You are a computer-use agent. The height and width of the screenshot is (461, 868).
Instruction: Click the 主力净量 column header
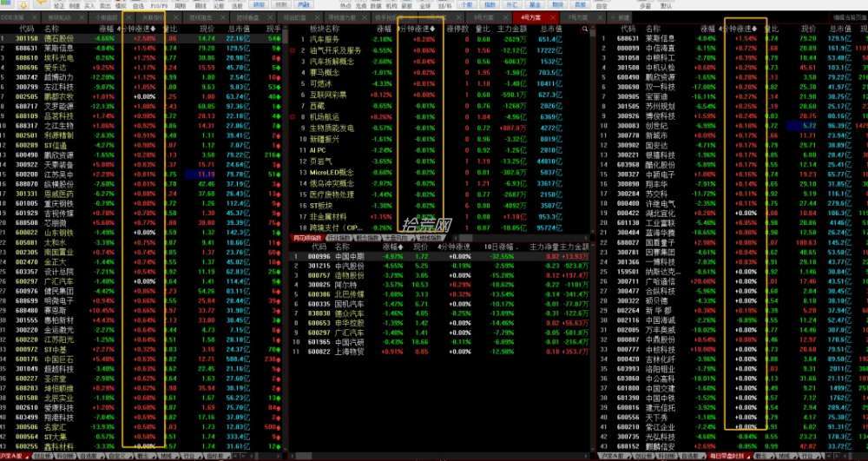click(545, 247)
